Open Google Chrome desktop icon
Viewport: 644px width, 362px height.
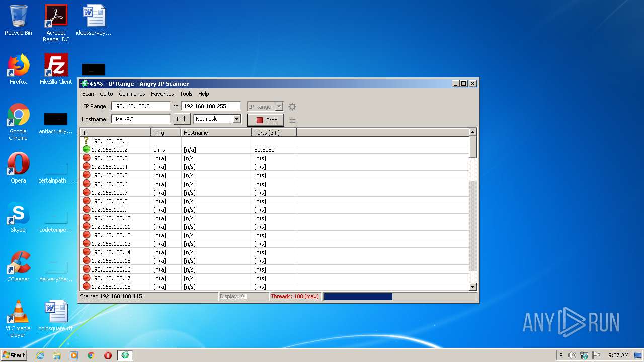point(18,122)
